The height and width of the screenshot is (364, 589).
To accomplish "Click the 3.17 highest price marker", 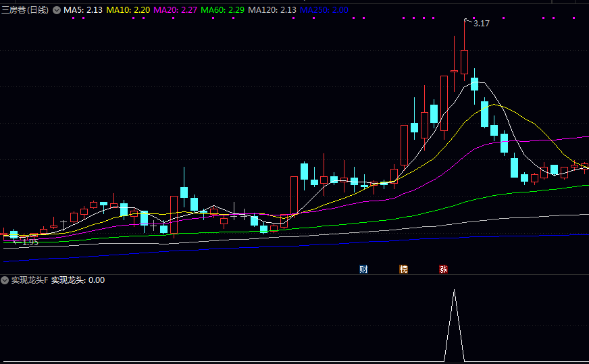I will click(x=482, y=24).
